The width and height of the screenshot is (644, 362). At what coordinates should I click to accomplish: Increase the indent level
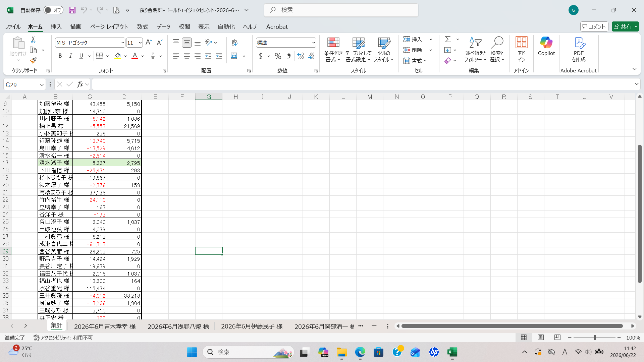pyautogui.click(x=219, y=56)
